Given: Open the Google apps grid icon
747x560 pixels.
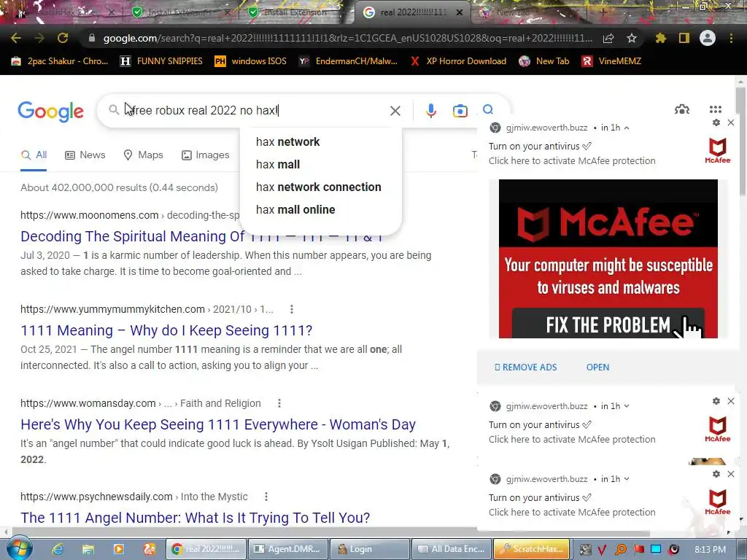Looking at the screenshot, I should (716, 109).
